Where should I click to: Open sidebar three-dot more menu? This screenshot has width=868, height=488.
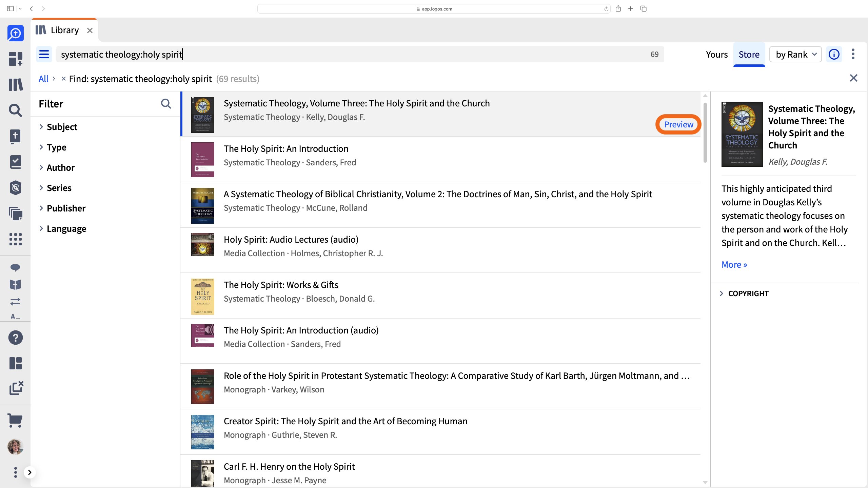pos(15,472)
